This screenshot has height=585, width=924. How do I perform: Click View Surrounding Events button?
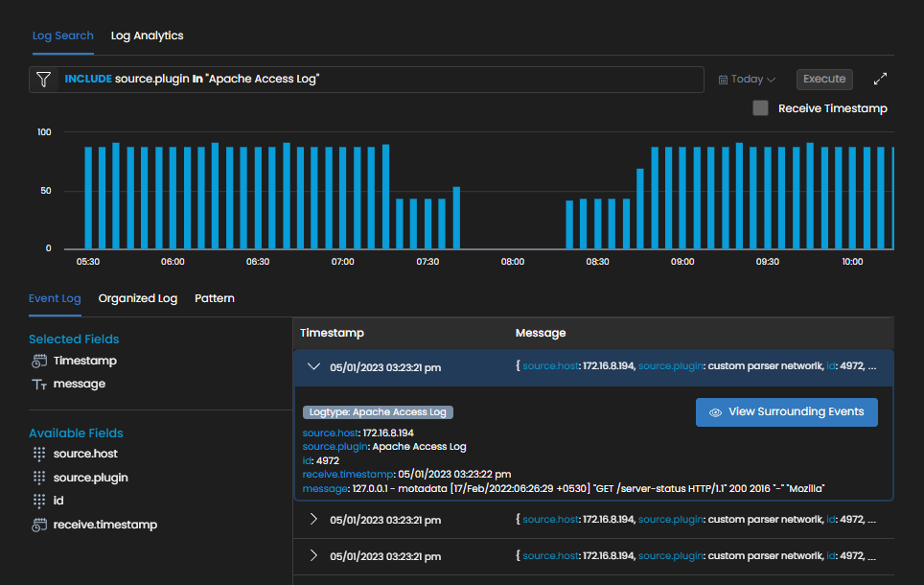click(x=786, y=412)
